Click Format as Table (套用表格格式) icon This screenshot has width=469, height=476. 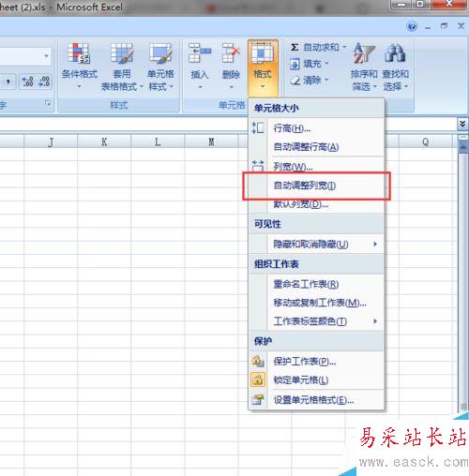pos(122,53)
